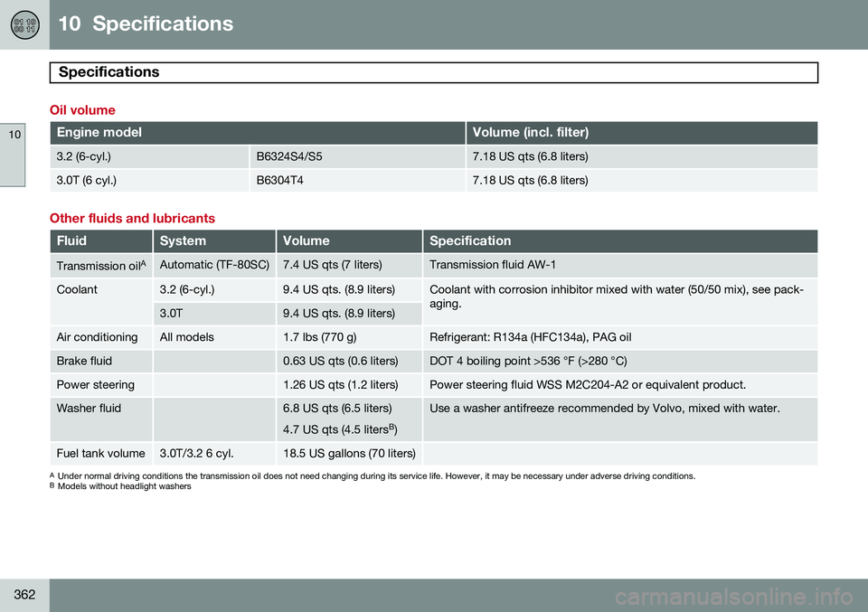This screenshot has height=612, width=868.
Task: Click 'Automatic (TF-80SC)' system cell
Action: [x=214, y=265]
